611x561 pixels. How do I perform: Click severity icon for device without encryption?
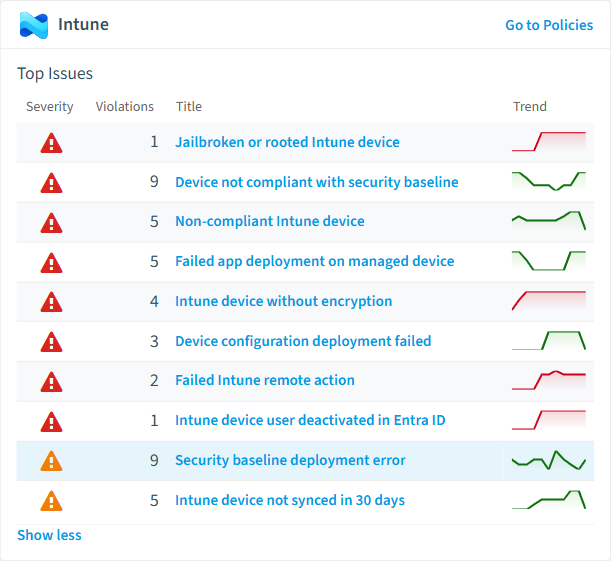(x=51, y=302)
